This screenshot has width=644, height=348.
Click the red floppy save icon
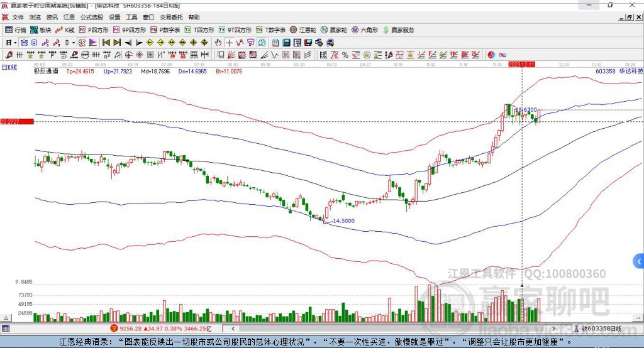coord(308,43)
